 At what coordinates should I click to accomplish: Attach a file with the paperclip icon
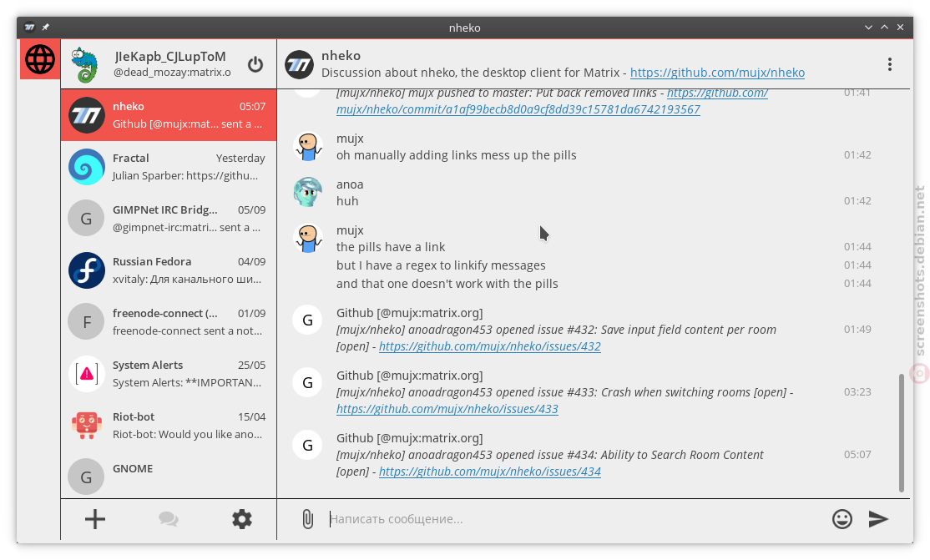click(307, 519)
